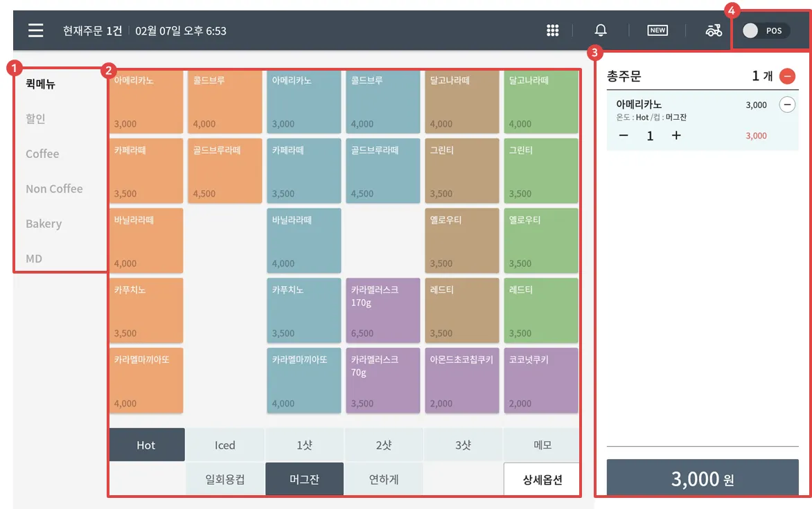Add blue 아메리카노 3,000 tile
The width and height of the screenshot is (812, 509).
[304, 102]
